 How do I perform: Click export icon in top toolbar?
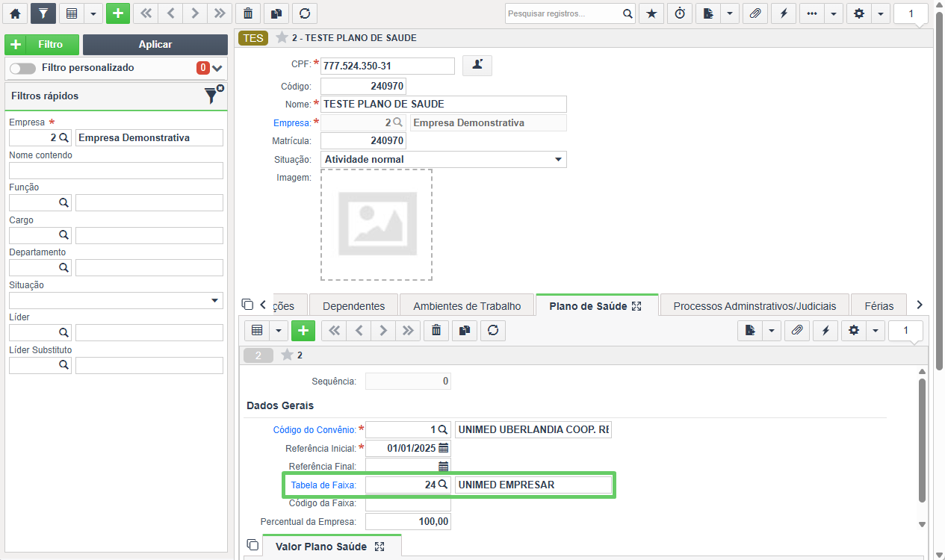[708, 13]
